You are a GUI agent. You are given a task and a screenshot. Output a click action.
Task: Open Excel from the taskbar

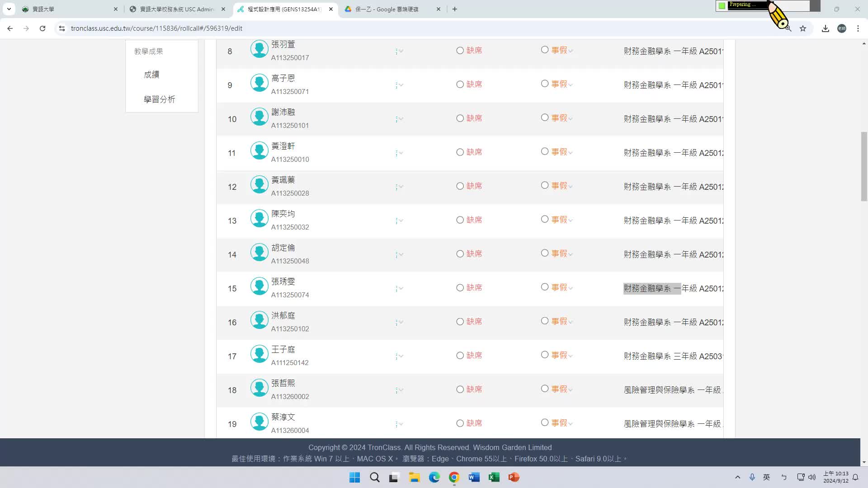pyautogui.click(x=494, y=477)
